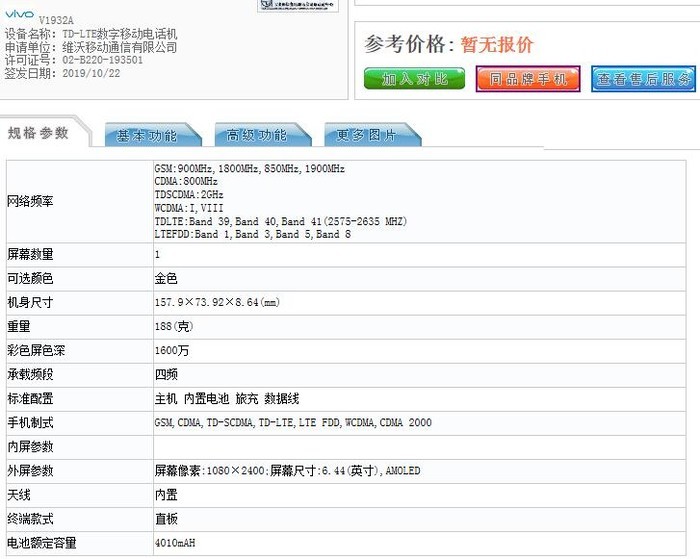Open the 同品牌手机 button

click(x=528, y=79)
